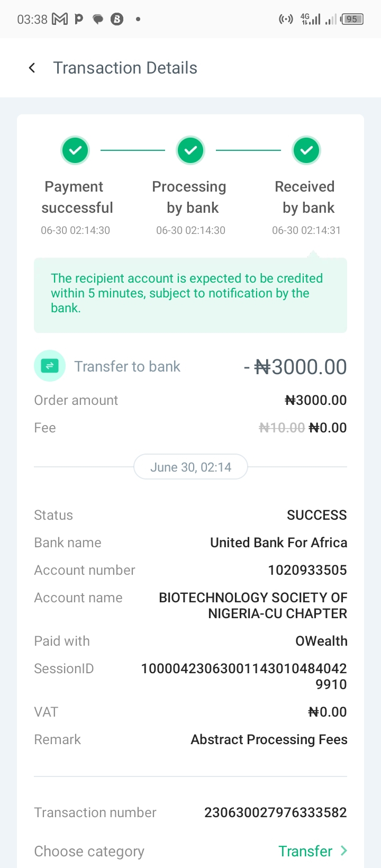Tap the green crediting notice banner
The height and width of the screenshot is (868, 381).
pos(190,295)
